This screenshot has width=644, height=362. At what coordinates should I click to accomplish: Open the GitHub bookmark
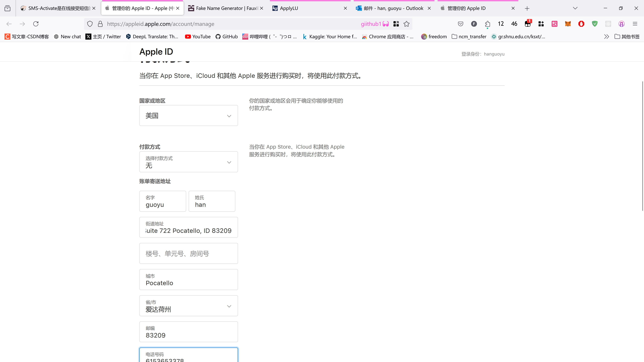(227, 37)
